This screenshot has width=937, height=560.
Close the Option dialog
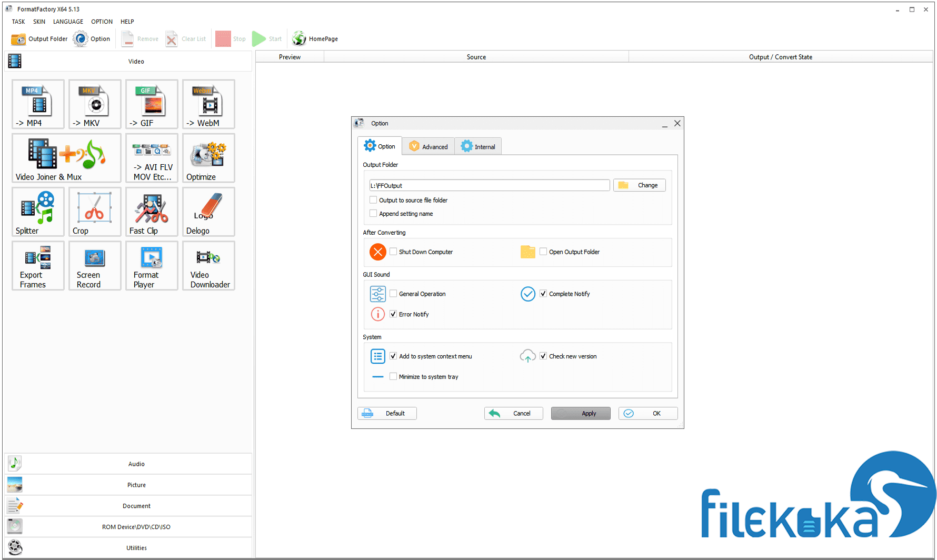click(x=677, y=123)
